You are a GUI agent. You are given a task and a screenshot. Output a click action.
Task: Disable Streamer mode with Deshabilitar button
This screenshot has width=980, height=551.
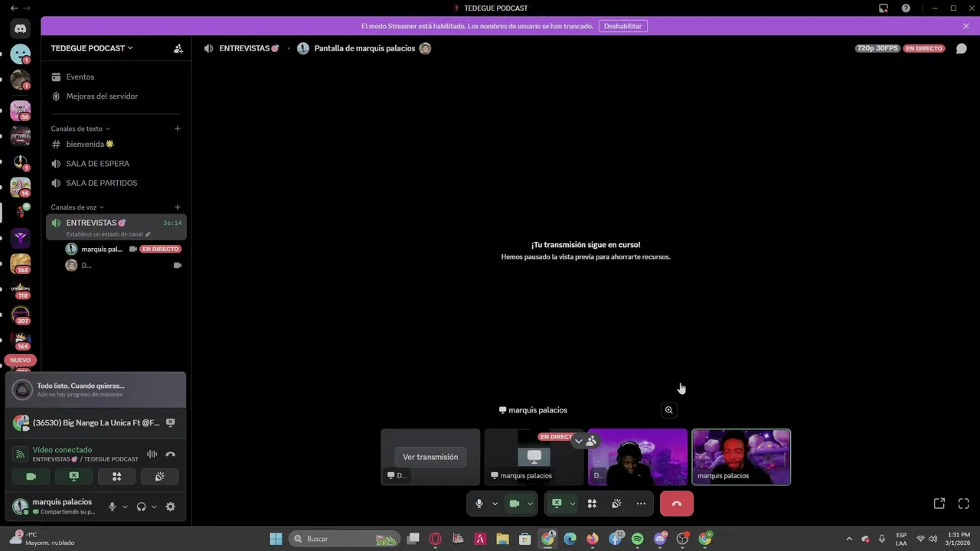coord(622,26)
